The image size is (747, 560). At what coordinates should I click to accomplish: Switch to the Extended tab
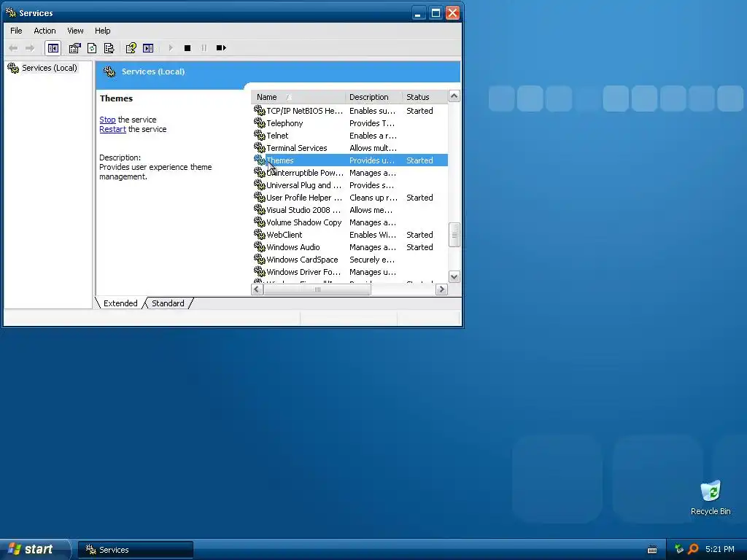coord(120,303)
